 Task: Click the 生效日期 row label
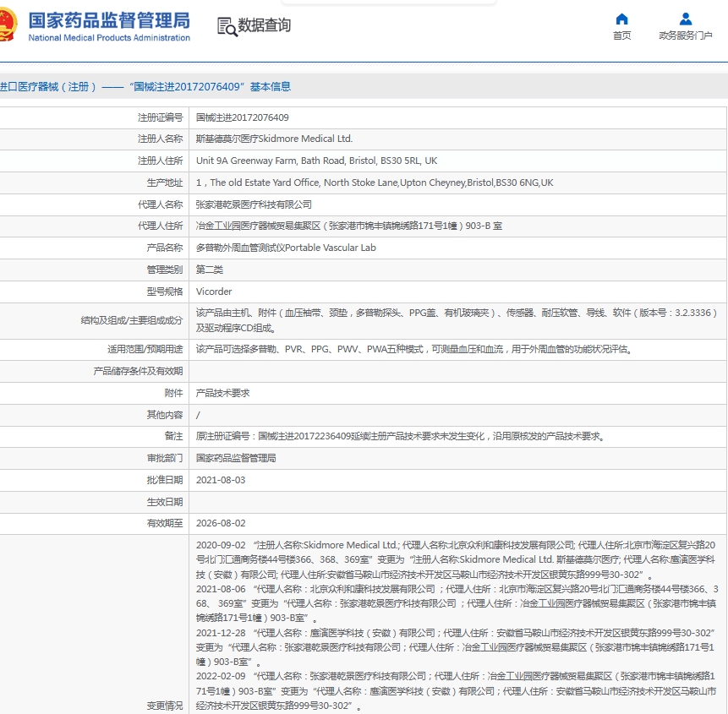pos(165,502)
